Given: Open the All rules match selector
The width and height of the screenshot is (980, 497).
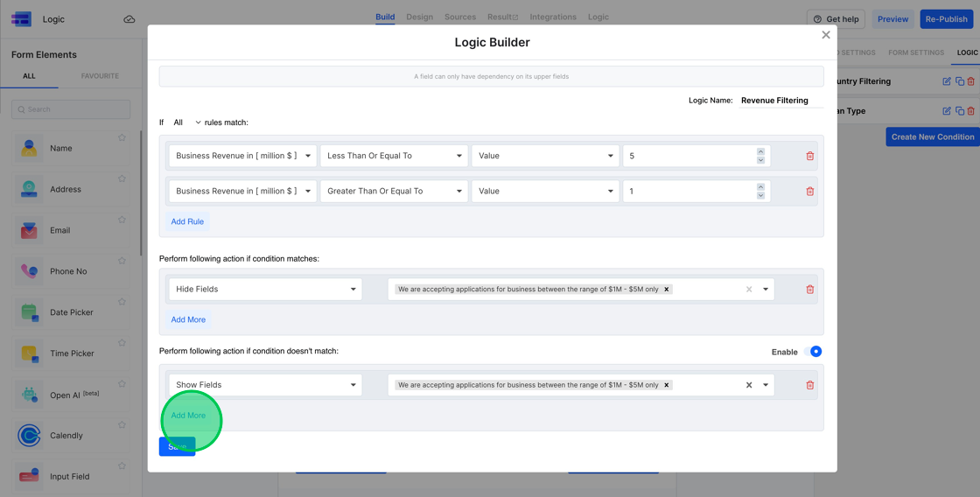Looking at the screenshot, I should pos(186,122).
